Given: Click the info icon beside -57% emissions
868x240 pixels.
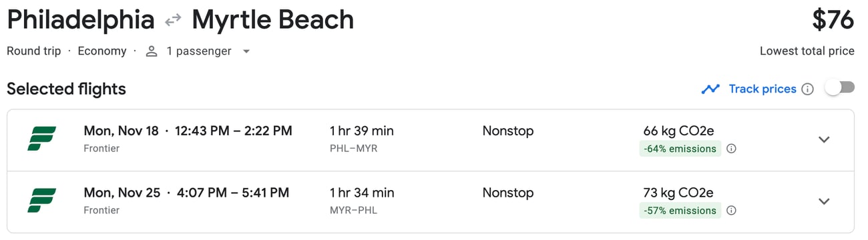Looking at the screenshot, I should coord(731,211).
